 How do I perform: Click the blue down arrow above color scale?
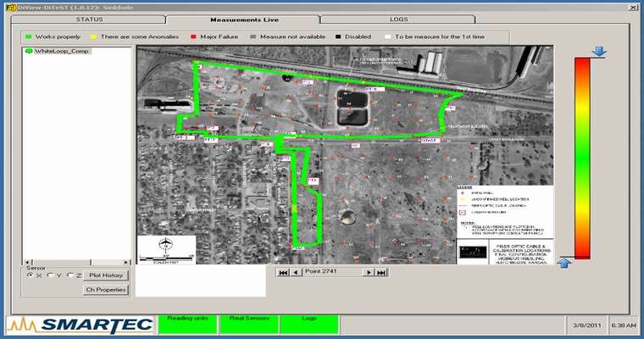click(599, 52)
